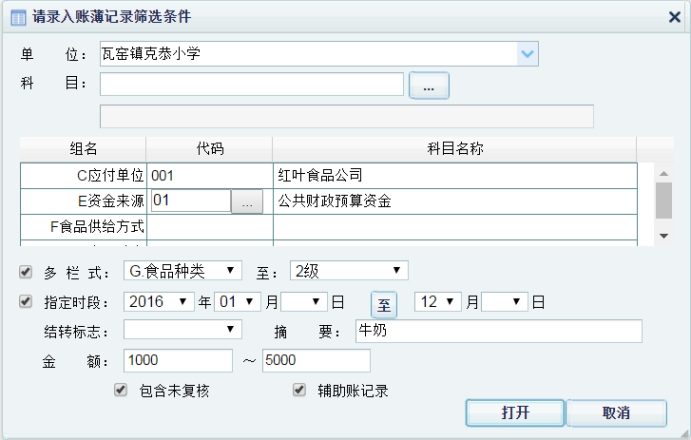Expand the 单位 dropdown list
Viewport: 691px width, 440px height.
pos(528,54)
